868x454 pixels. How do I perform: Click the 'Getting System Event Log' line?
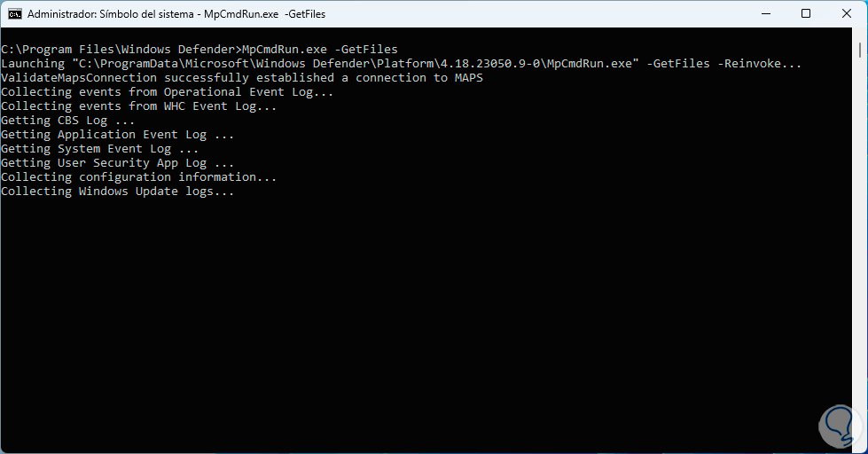click(100, 149)
